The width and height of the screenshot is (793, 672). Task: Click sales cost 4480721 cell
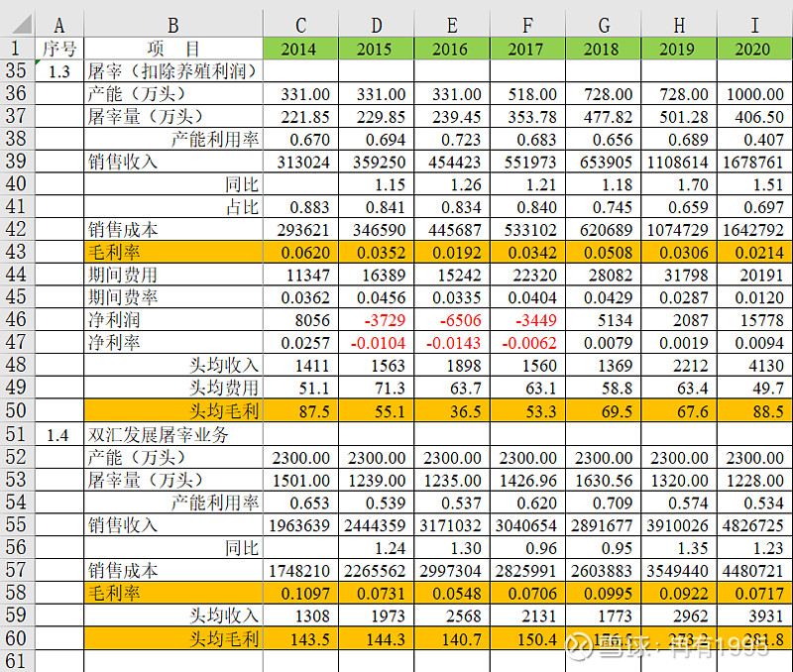point(754,570)
